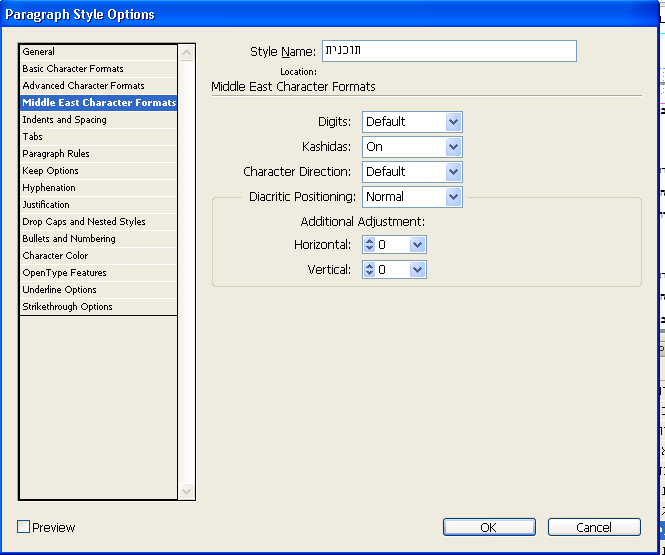665x555 pixels.
Task: Click the Vertical adjustment stepper arrows
Action: click(x=369, y=270)
